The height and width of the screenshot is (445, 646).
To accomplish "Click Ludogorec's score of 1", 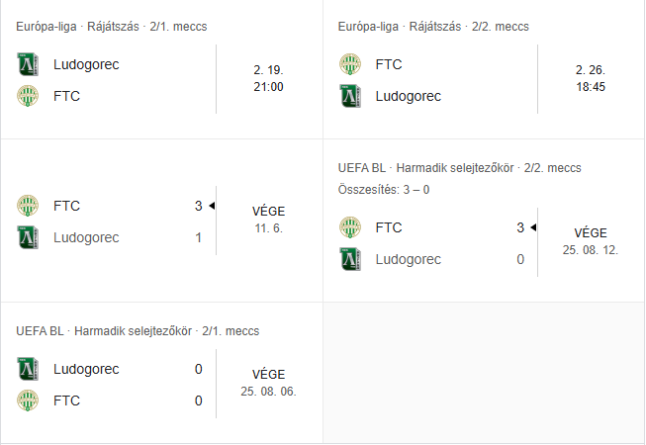I will tap(198, 238).
